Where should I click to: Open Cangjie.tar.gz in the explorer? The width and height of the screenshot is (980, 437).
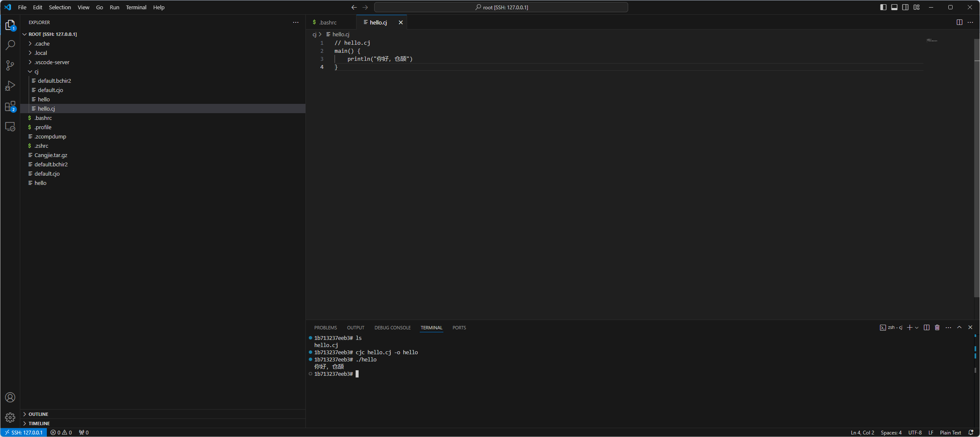(x=163, y=155)
